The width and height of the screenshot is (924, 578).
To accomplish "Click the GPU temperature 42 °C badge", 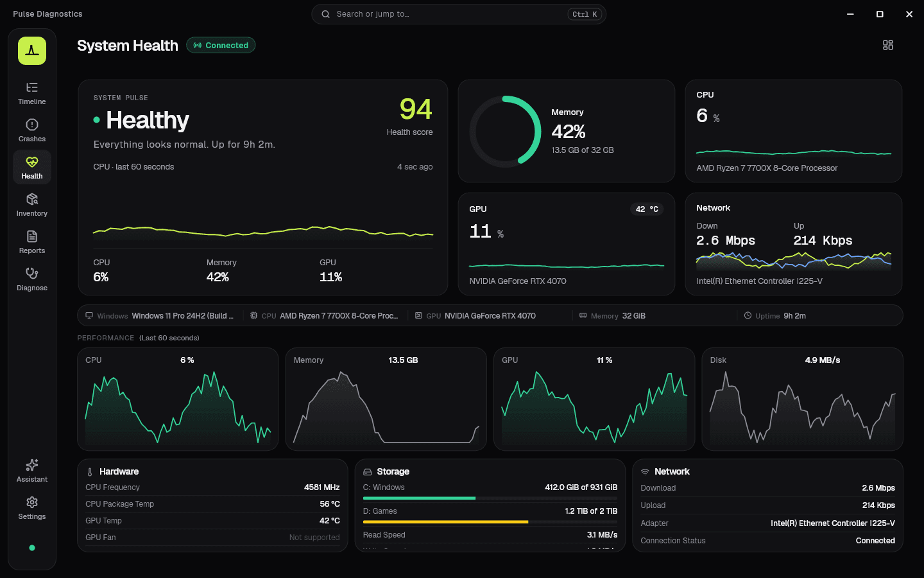I will point(647,209).
